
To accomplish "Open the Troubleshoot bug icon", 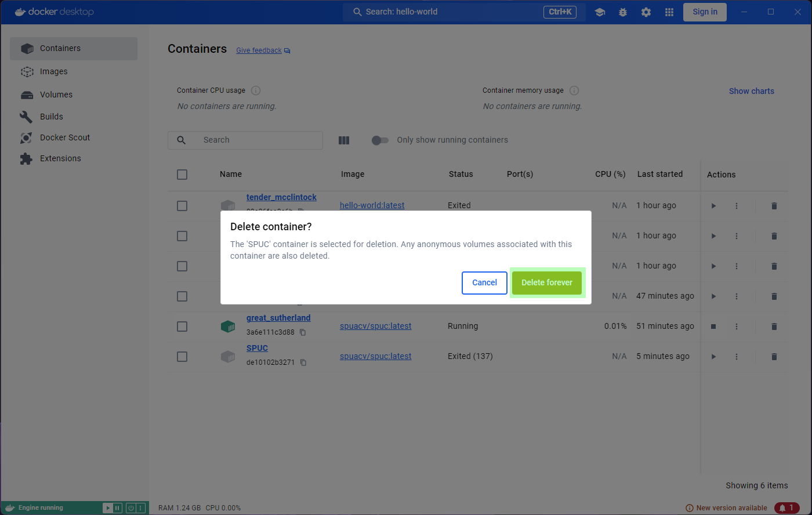I will click(623, 12).
